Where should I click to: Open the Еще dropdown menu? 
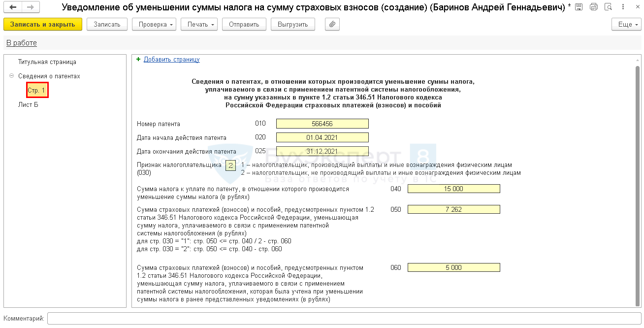click(x=626, y=24)
